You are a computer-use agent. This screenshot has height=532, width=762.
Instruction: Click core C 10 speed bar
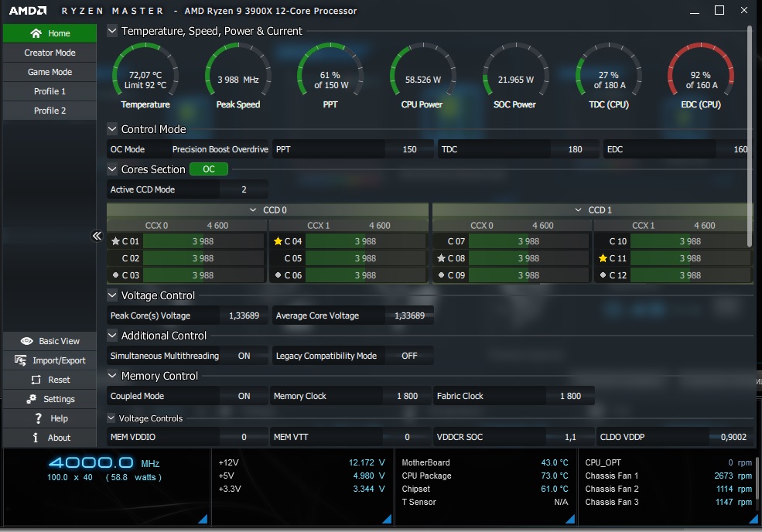(x=690, y=241)
